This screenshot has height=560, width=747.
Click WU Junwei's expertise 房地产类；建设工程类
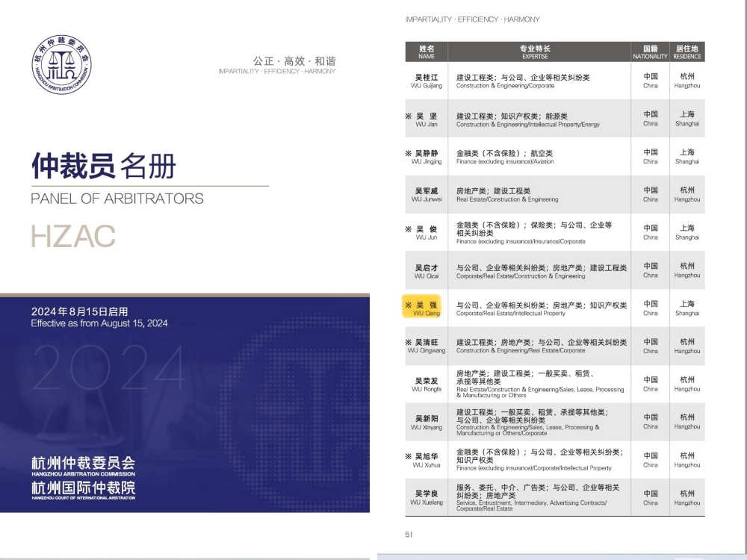click(493, 191)
